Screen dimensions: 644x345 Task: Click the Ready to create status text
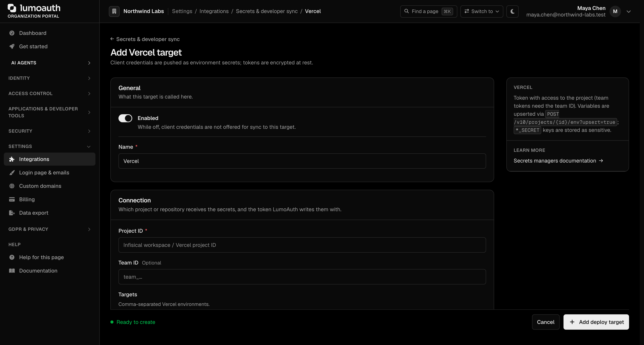click(136, 322)
